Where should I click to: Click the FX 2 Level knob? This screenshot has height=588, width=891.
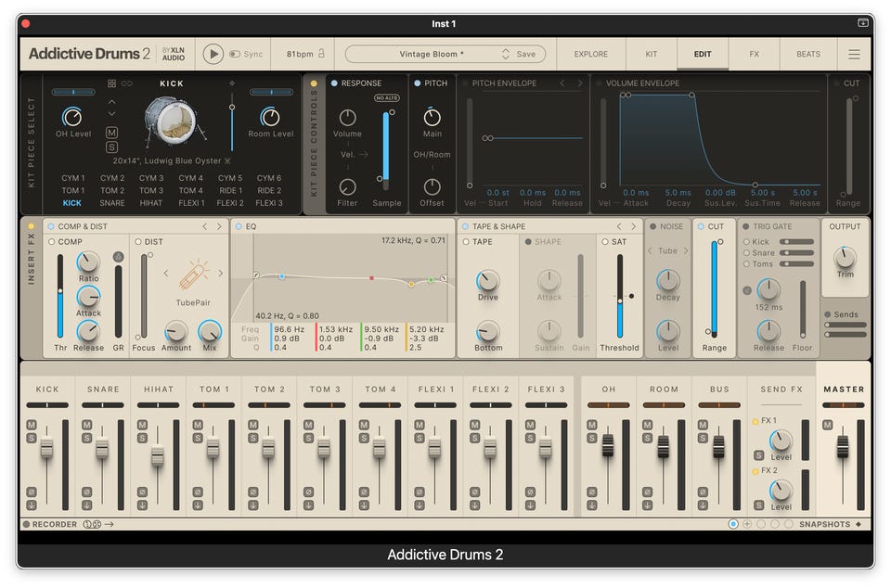coord(781,490)
